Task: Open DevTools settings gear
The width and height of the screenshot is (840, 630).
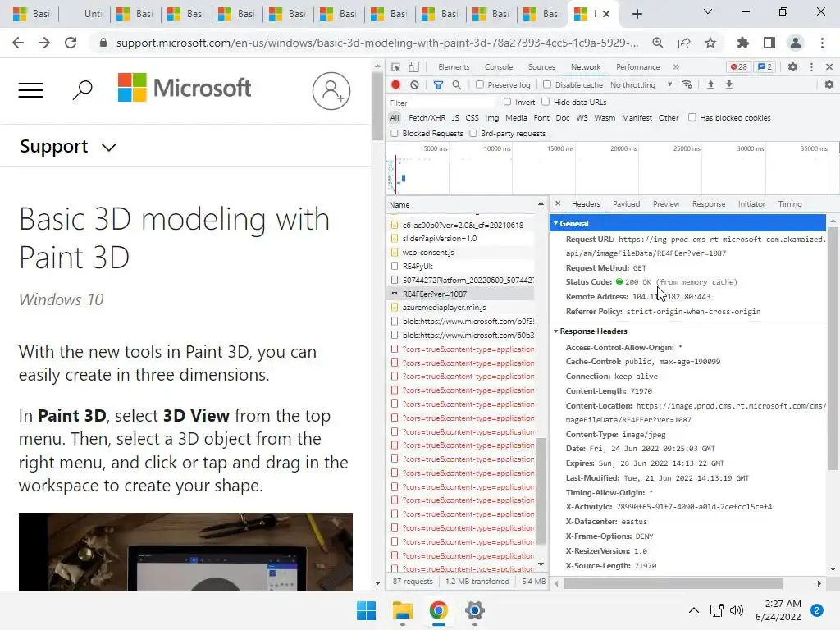Action: 793,67
